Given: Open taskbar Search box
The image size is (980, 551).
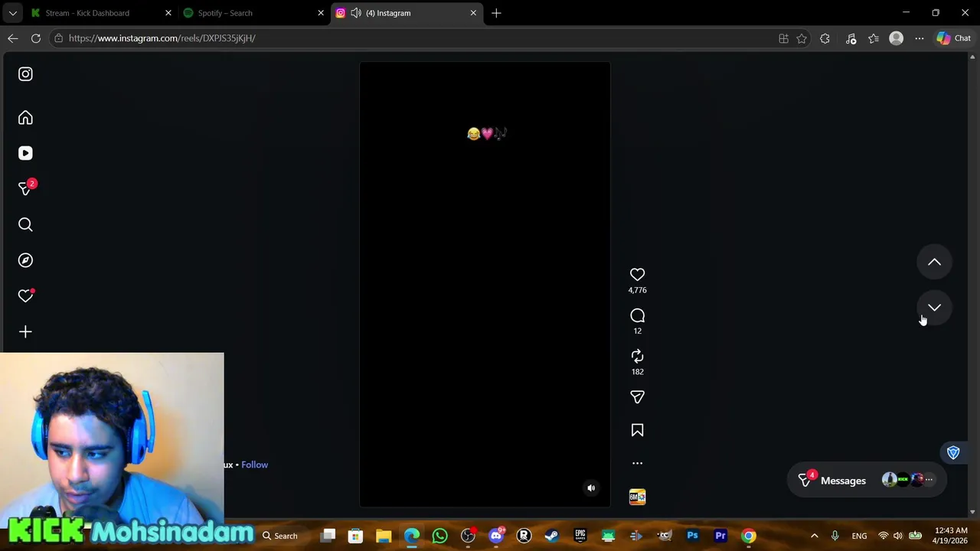Looking at the screenshot, I should pos(280,536).
